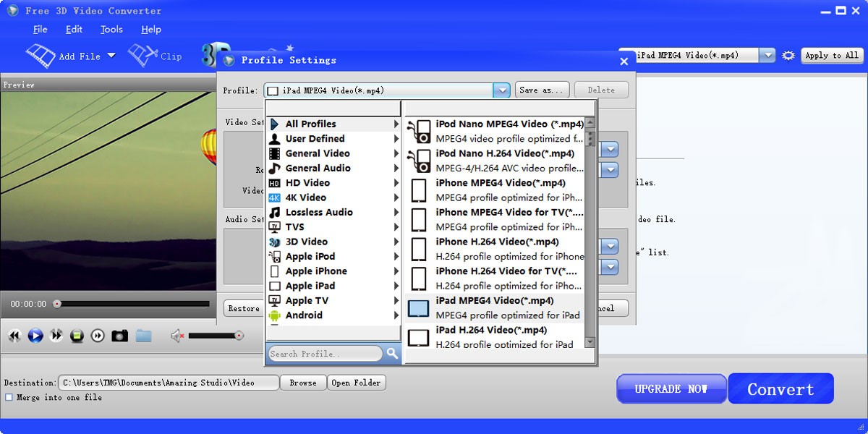Click the Browse button for destination
Image resolution: width=868 pixels, height=434 pixels.
[x=302, y=383]
